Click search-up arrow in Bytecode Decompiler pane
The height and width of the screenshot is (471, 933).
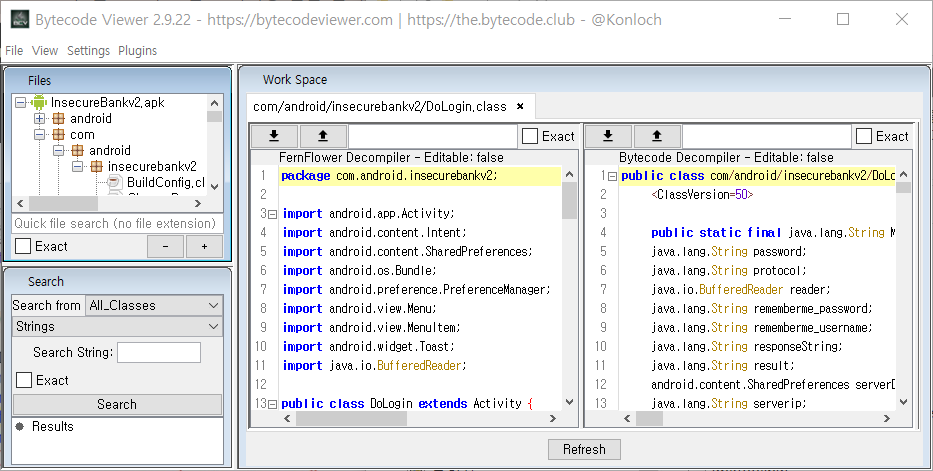657,136
